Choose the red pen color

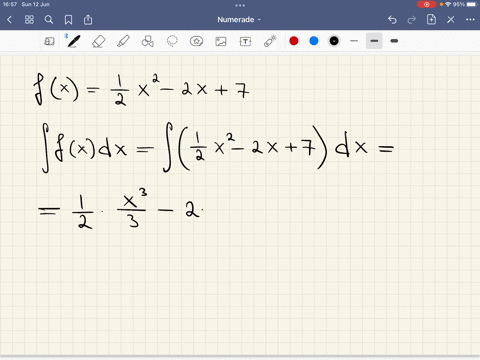pyautogui.click(x=294, y=41)
